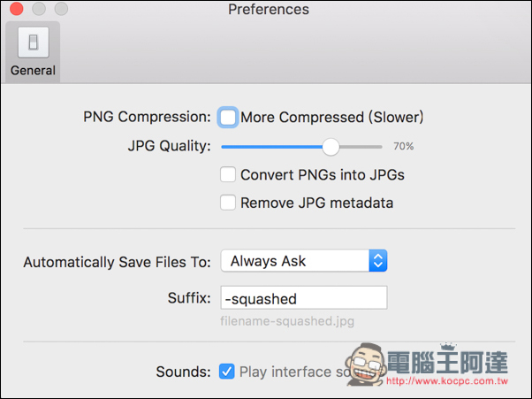Click the gray end of JPG Quality track
Image resolution: width=532 pixels, height=399 pixels.
point(361,147)
